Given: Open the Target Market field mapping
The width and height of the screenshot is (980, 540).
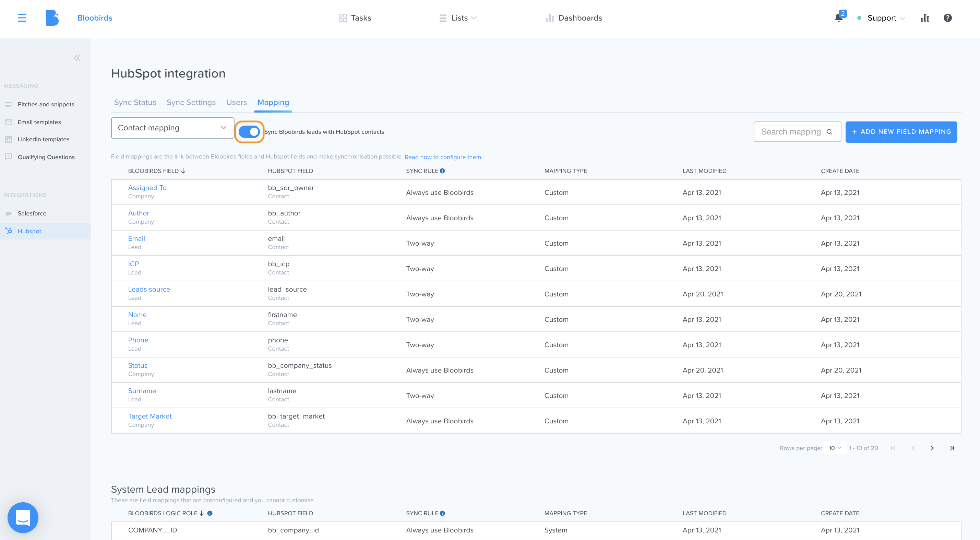Looking at the screenshot, I should coord(150,416).
